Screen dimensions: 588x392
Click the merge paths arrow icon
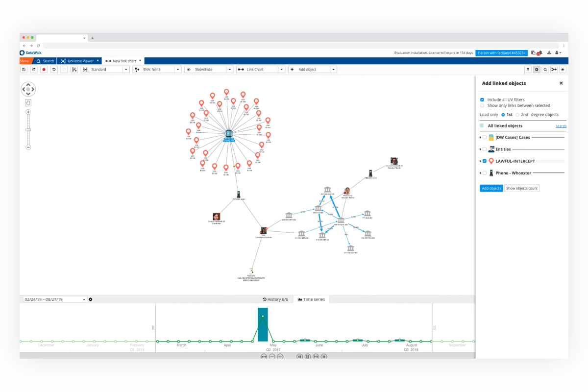tap(554, 70)
